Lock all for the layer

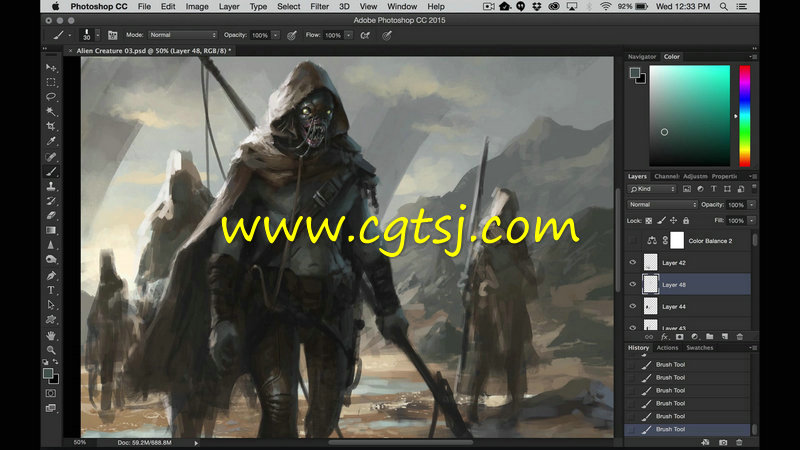686,221
